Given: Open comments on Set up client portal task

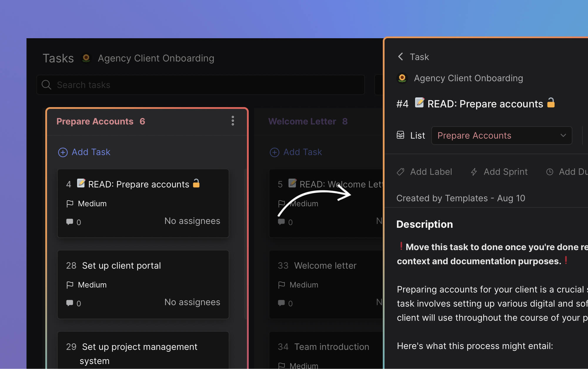Looking at the screenshot, I should tap(70, 303).
